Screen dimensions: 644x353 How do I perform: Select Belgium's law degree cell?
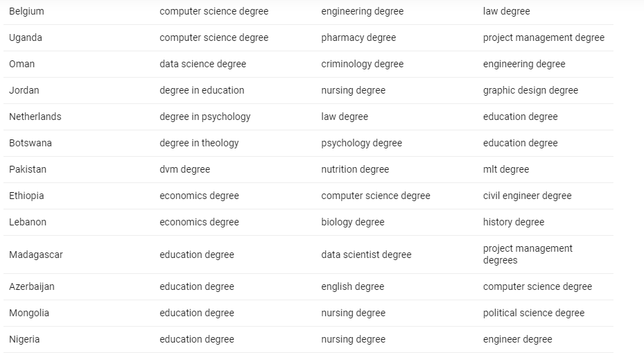pos(506,11)
